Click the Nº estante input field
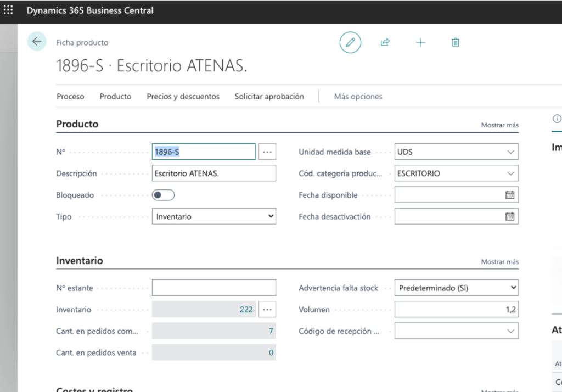Screen dimensions: 562x392 [214, 288]
